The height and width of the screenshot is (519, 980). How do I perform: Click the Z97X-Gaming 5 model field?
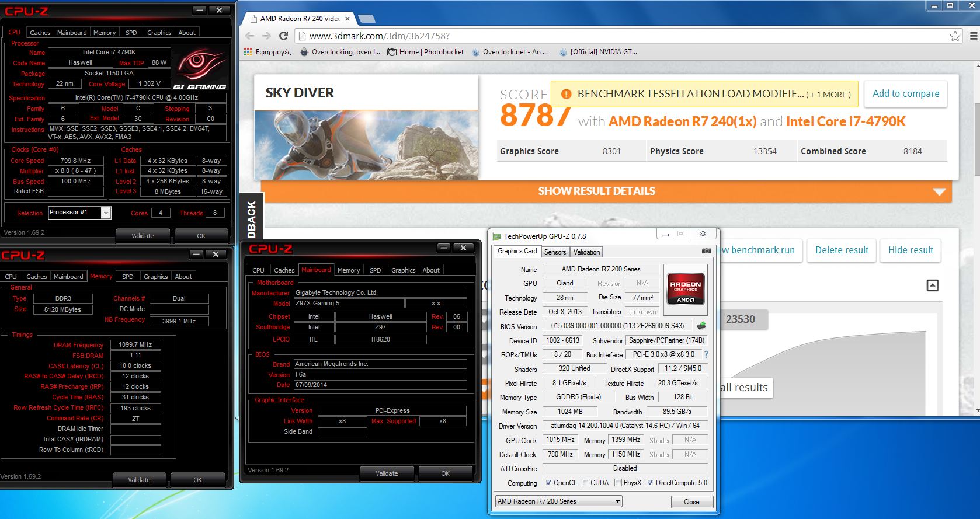[x=349, y=304]
